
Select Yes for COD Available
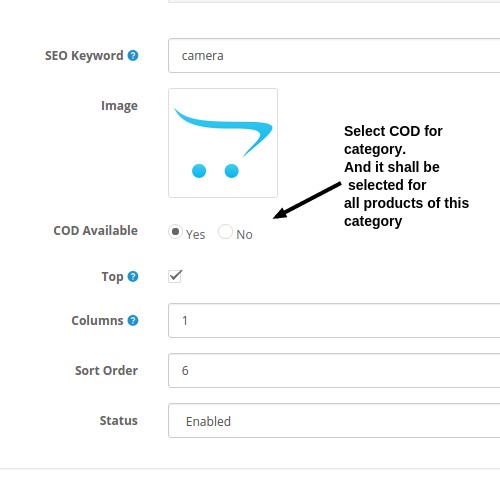pyautogui.click(x=175, y=232)
